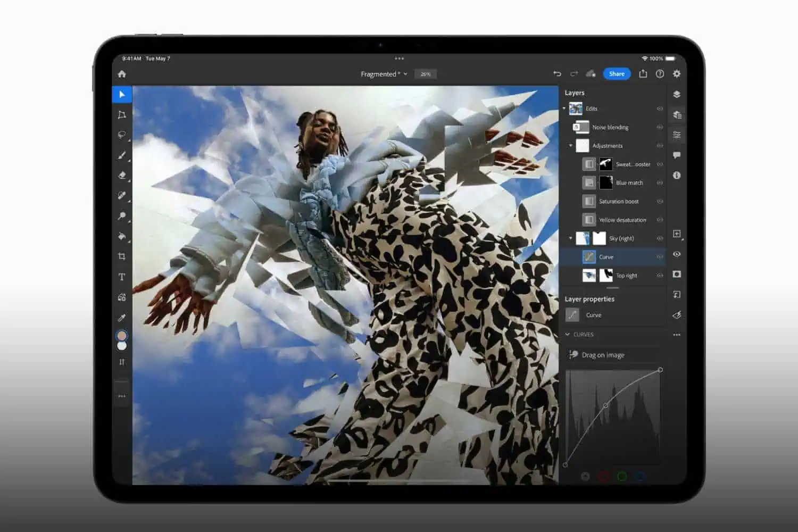Collapse the Edits layer group
The image size is (798, 532).
(x=564, y=109)
